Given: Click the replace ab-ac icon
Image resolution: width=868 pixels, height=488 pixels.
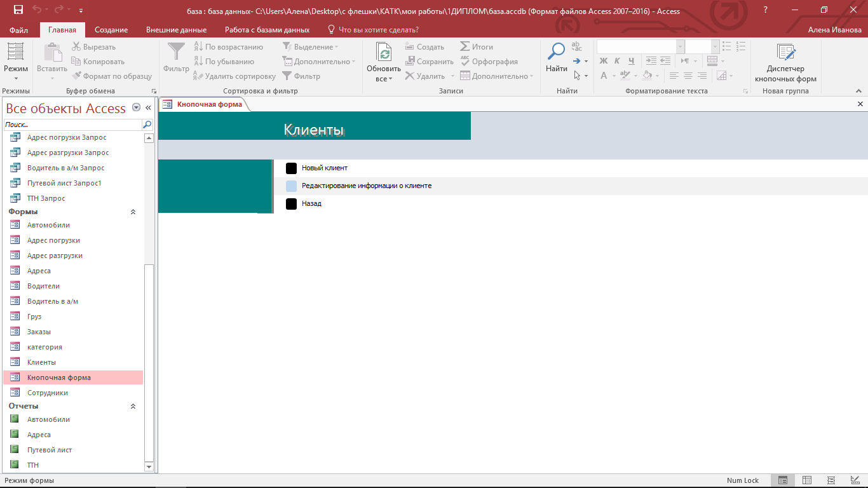Looking at the screenshot, I should [x=577, y=46].
